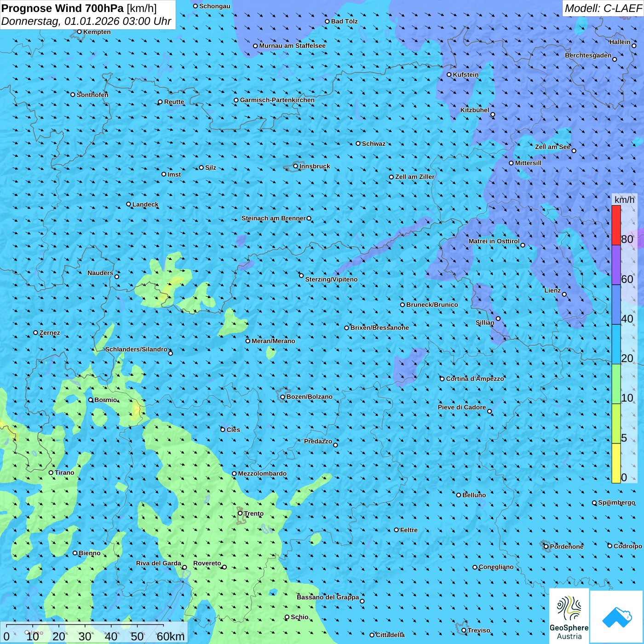
Task: Click the Tirano label
Action: click(64, 472)
